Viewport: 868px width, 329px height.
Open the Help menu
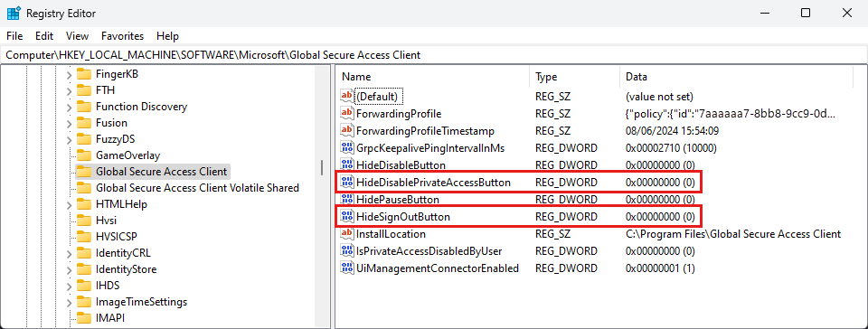pos(168,36)
